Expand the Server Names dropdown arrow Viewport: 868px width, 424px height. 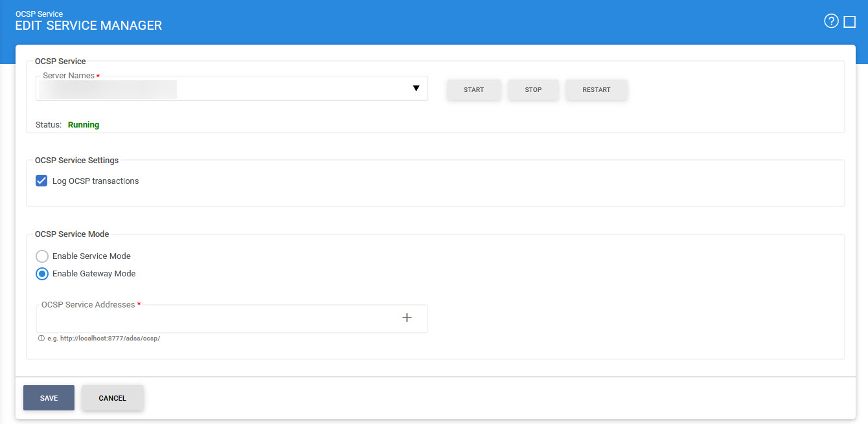click(417, 89)
